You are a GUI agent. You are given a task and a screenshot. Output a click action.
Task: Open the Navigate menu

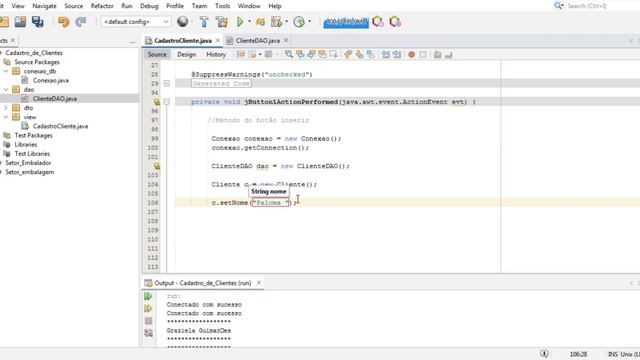coord(44,6)
